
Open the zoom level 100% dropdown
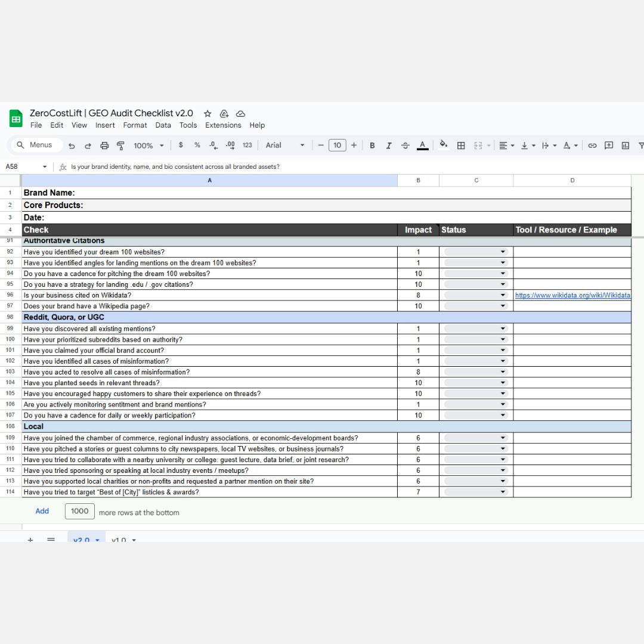148,145
